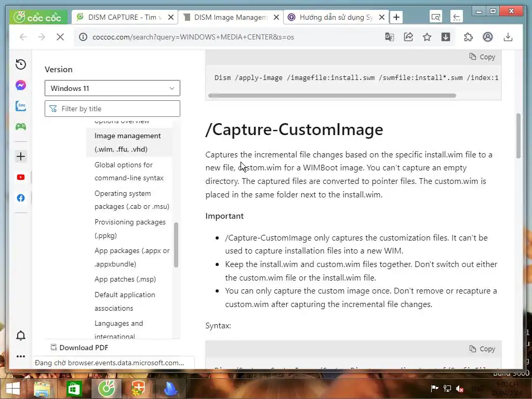The height and width of the screenshot is (399, 532).
Task: Open Operating system packages (.cab or .msu)
Action: click(x=131, y=200)
